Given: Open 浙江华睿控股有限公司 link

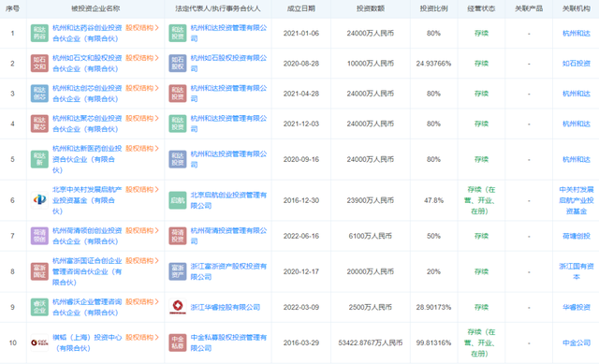Looking at the screenshot, I should 226,307.
